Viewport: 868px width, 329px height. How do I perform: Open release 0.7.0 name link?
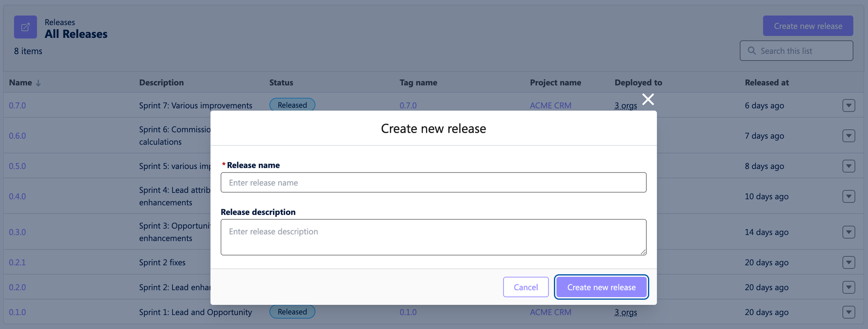[x=17, y=106]
